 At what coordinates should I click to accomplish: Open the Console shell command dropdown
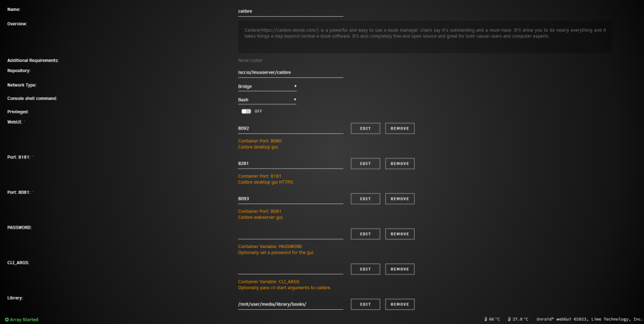267,100
